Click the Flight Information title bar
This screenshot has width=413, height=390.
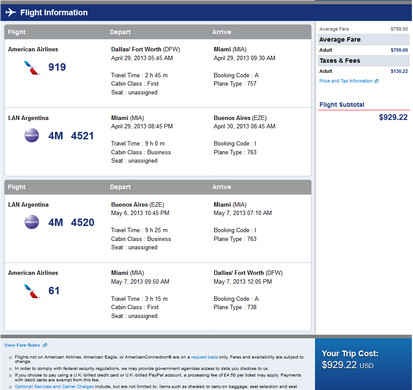206,13
